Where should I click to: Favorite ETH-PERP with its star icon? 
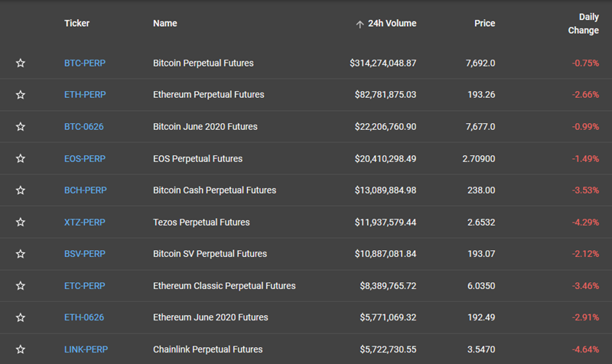pos(21,95)
